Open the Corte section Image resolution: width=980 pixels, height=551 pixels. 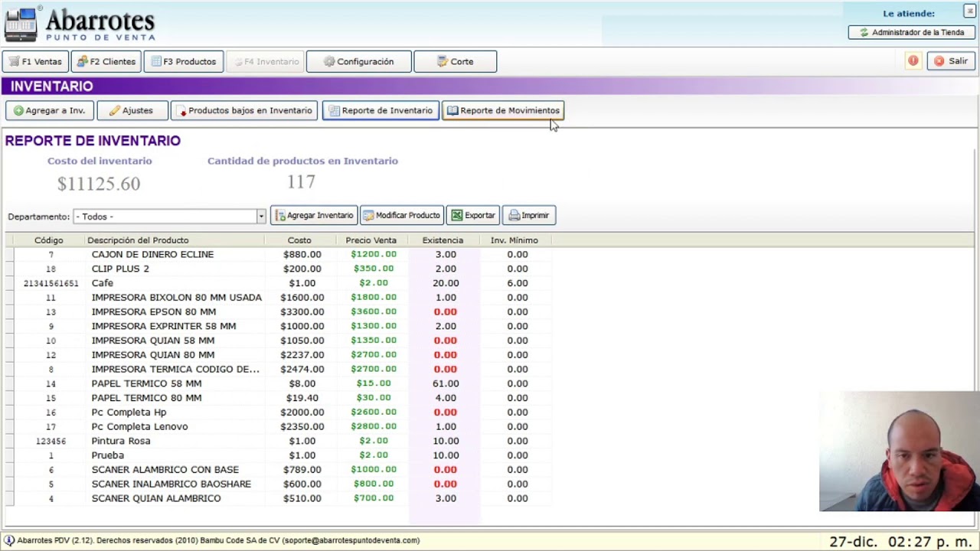455,61
